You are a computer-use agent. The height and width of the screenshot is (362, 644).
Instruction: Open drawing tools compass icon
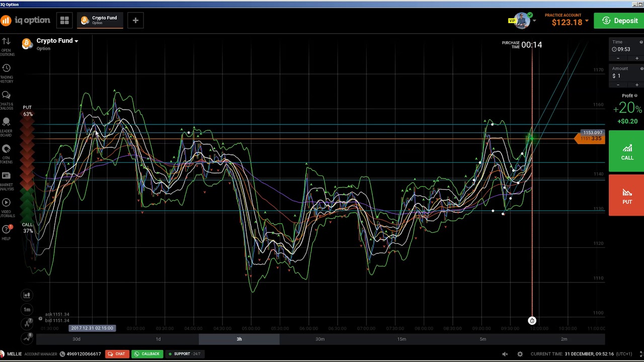[27, 324]
